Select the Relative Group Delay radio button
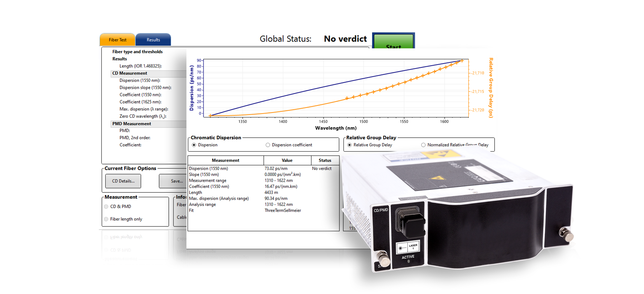Screen dimensions: 644x294 (x=350, y=145)
